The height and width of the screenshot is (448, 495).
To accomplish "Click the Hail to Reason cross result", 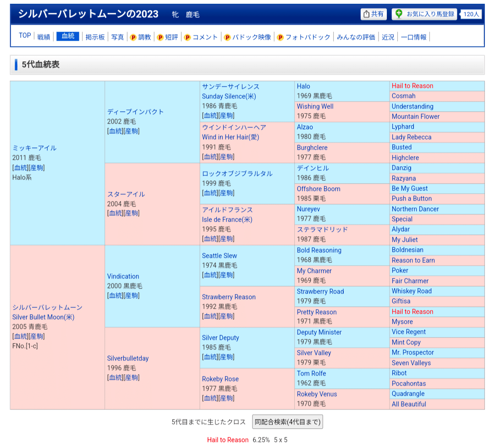I will (228, 440).
